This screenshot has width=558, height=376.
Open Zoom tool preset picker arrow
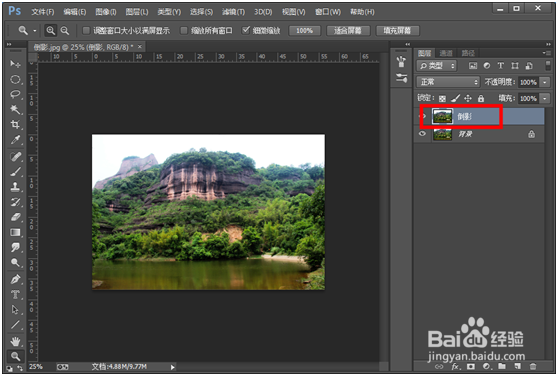point(35,31)
